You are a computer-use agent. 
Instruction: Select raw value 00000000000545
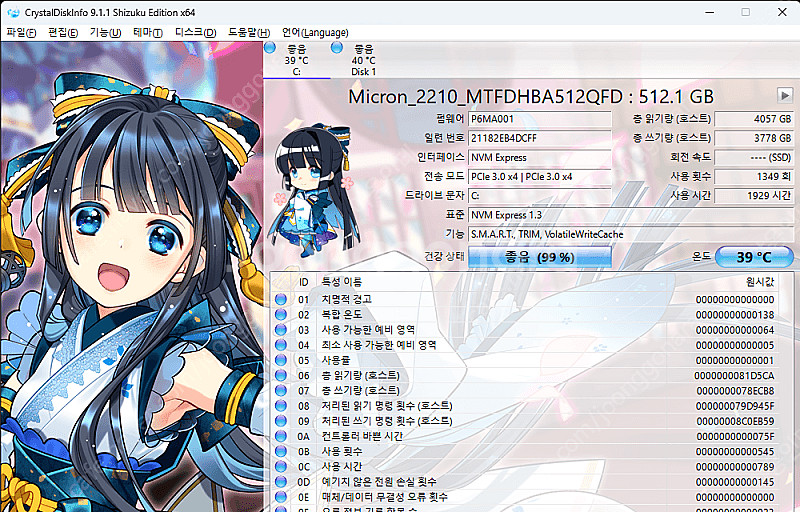tap(735, 452)
